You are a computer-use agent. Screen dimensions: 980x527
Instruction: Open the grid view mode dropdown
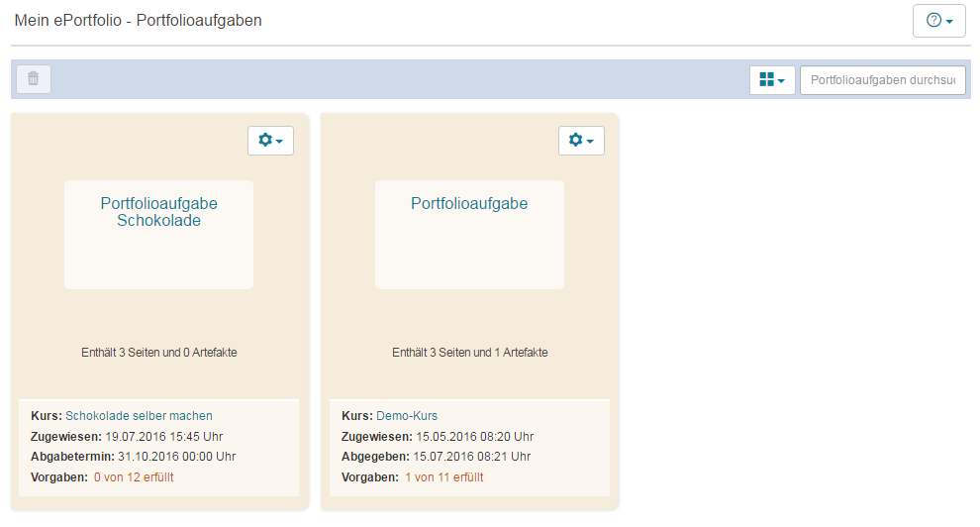tap(772, 80)
